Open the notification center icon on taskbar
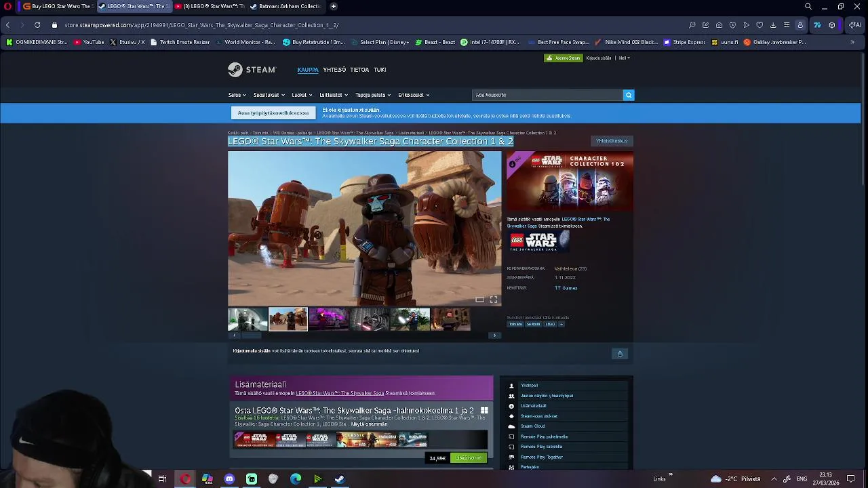 850,479
